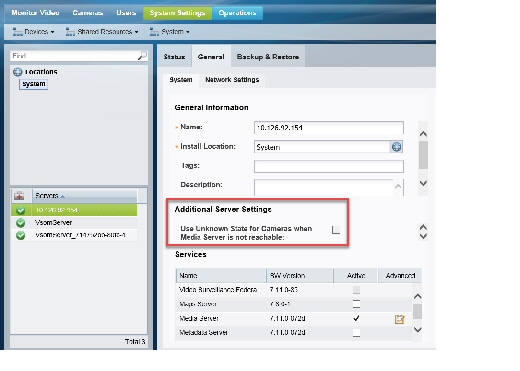The image size is (520, 371).
Task: Open Cameras tab
Action: (x=88, y=13)
